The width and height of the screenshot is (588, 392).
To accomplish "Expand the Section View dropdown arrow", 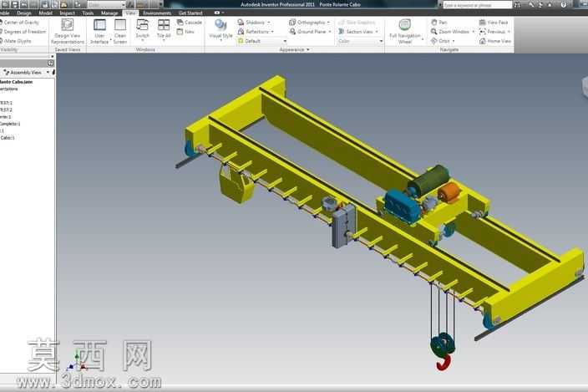I will [377, 32].
